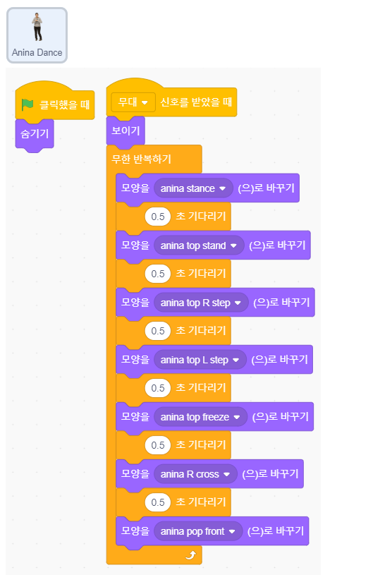Open the anina top R step costume dropdown
392x582 pixels.
(201, 303)
